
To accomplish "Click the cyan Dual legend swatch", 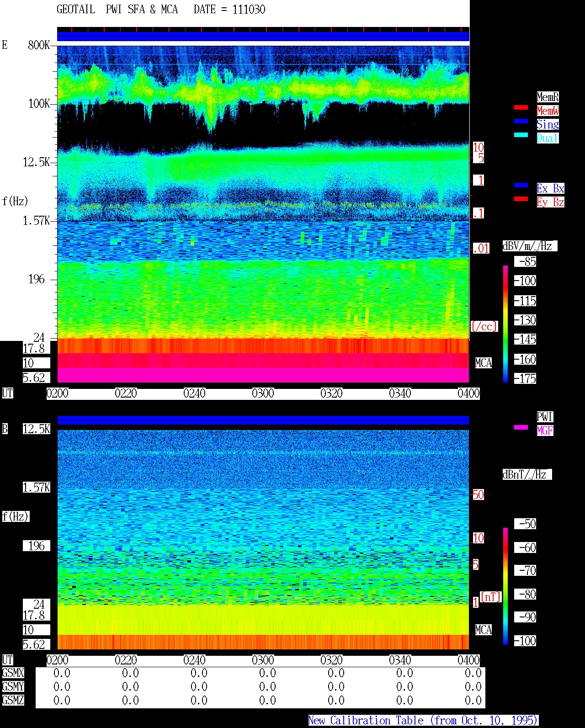I will (521, 135).
